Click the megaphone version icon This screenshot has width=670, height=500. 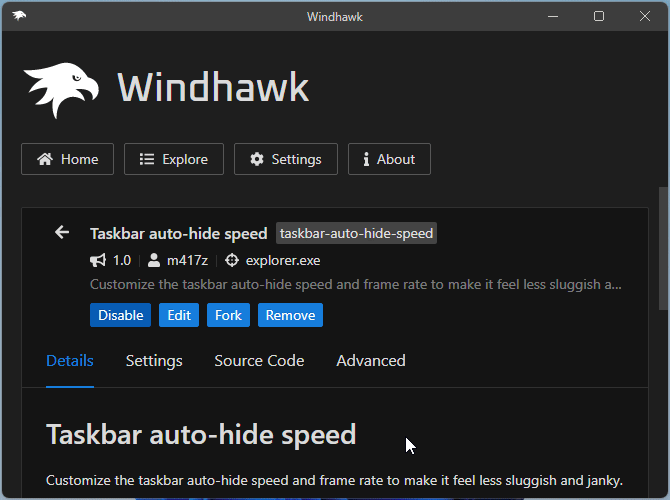[x=98, y=260]
